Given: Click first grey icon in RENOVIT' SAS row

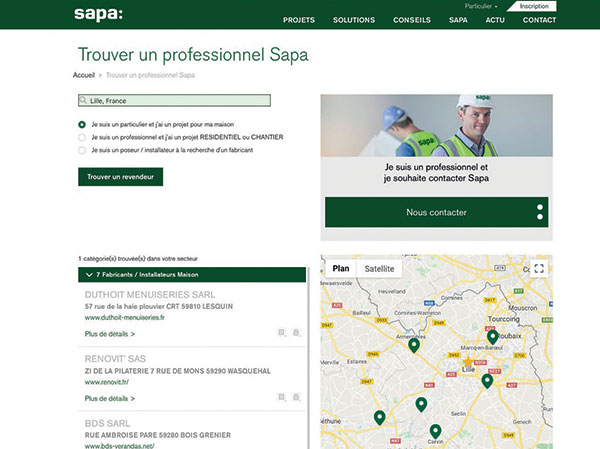Looking at the screenshot, I should click(282, 397).
